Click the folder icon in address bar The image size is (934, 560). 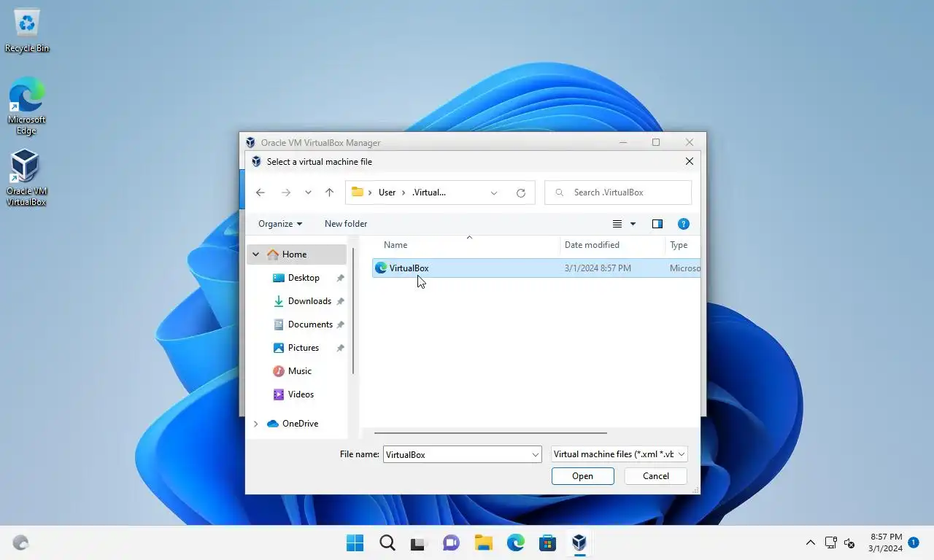point(358,192)
